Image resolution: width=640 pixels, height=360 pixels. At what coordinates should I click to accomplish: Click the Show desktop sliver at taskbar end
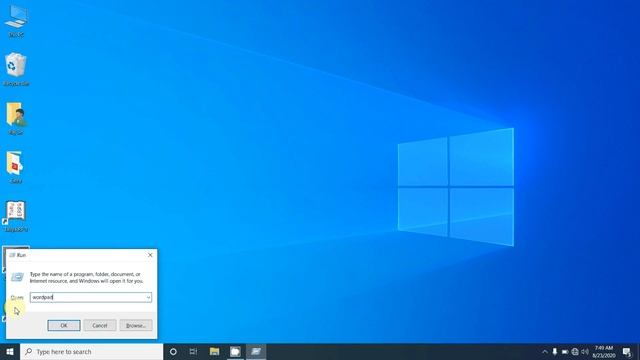pos(638,351)
